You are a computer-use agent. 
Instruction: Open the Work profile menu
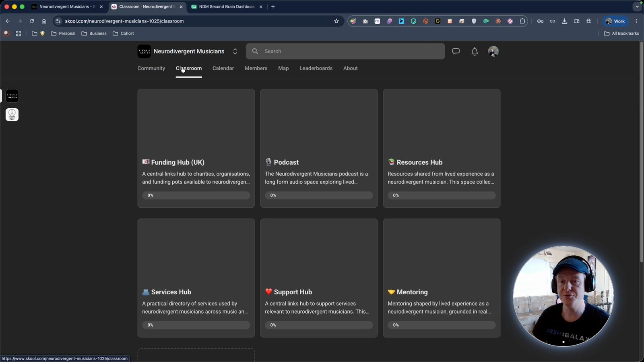(615, 21)
